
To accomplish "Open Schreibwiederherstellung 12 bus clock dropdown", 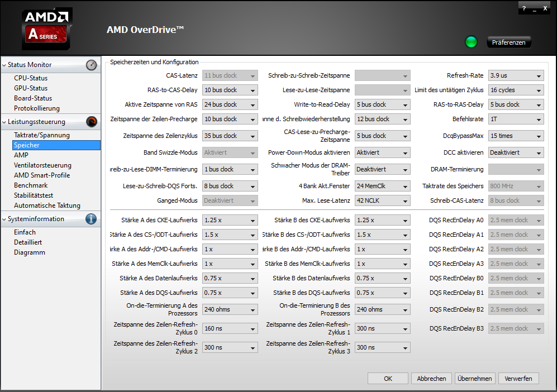I will (x=383, y=119).
